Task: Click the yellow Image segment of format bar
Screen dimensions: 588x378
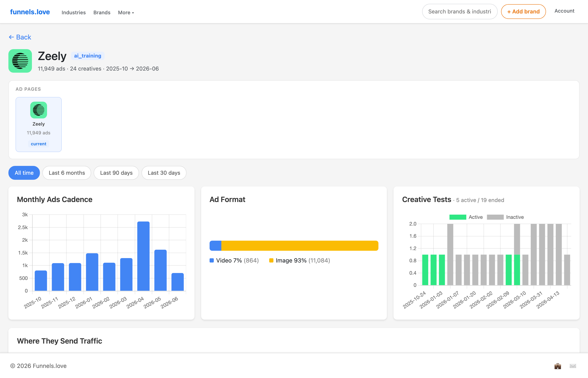Action: coord(300,246)
